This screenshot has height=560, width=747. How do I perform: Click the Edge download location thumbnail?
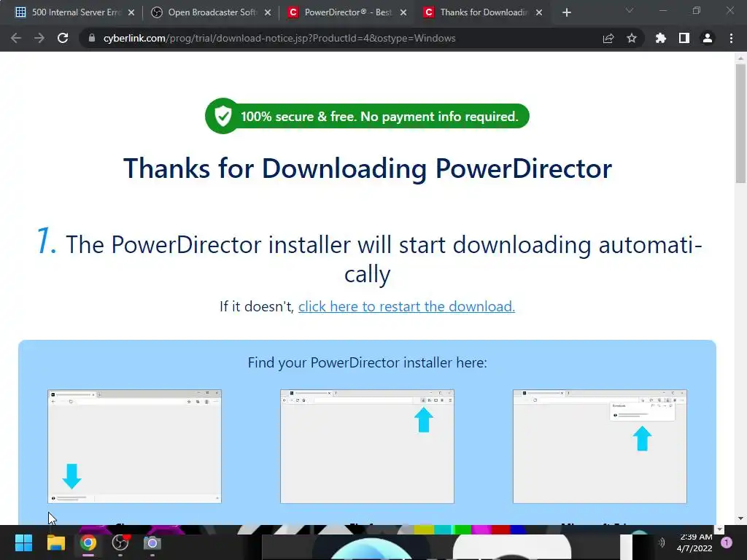tap(600, 446)
